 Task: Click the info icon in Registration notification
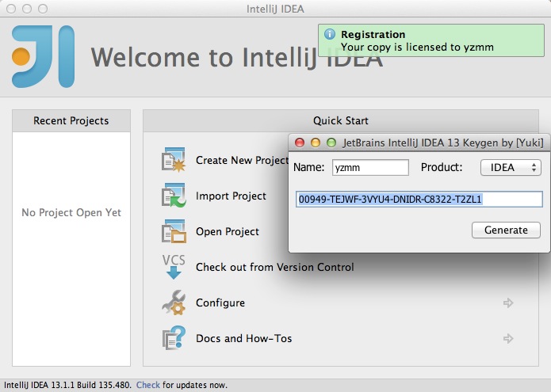(330, 34)
